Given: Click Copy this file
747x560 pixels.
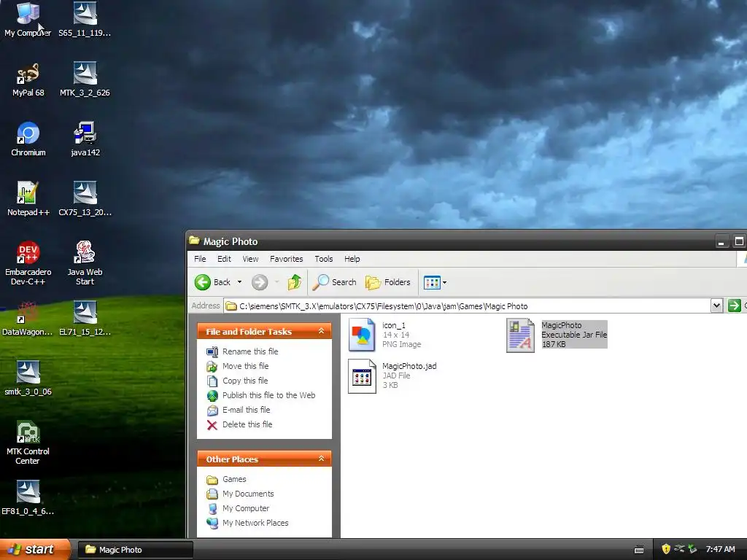Looking at the screenshot, I should 237,381.
